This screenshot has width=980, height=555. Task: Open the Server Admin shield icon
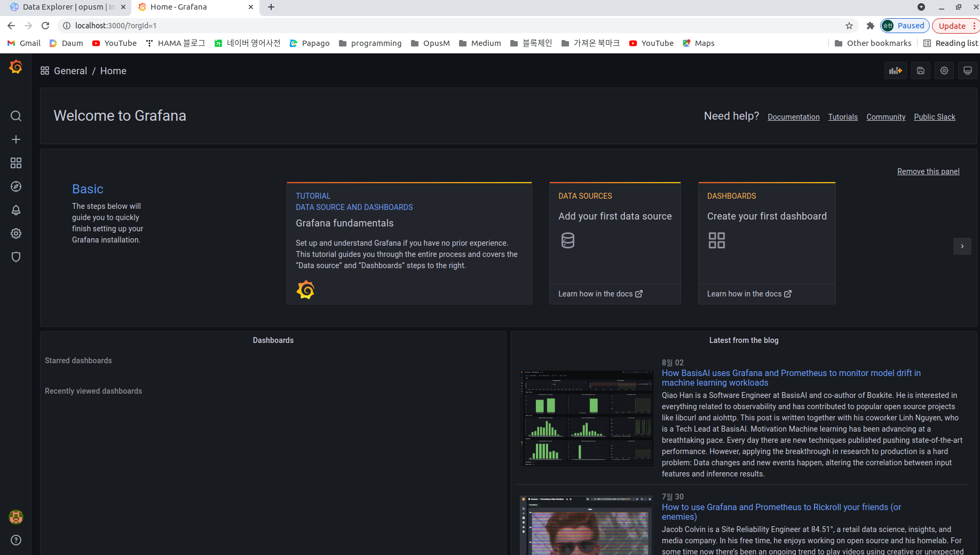pos(16,257)
